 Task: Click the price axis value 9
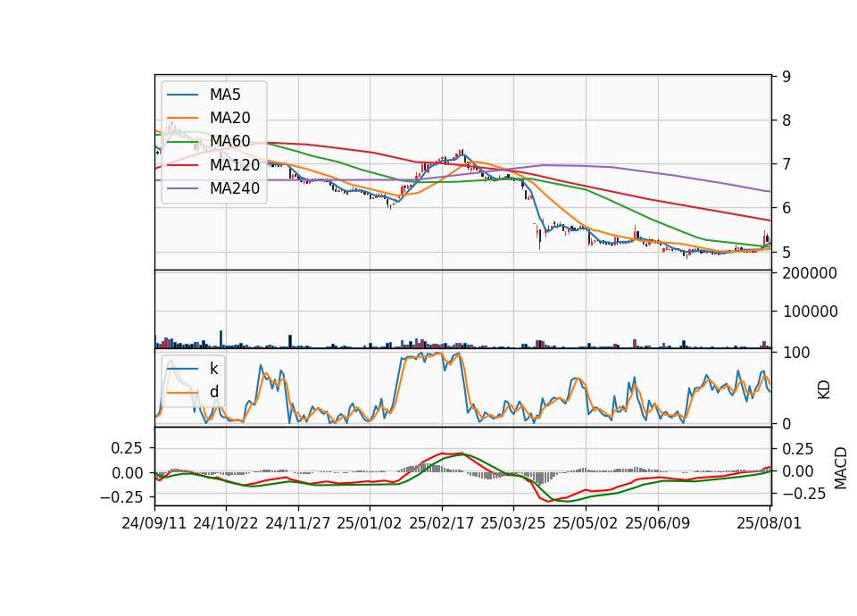click(786, 77)
